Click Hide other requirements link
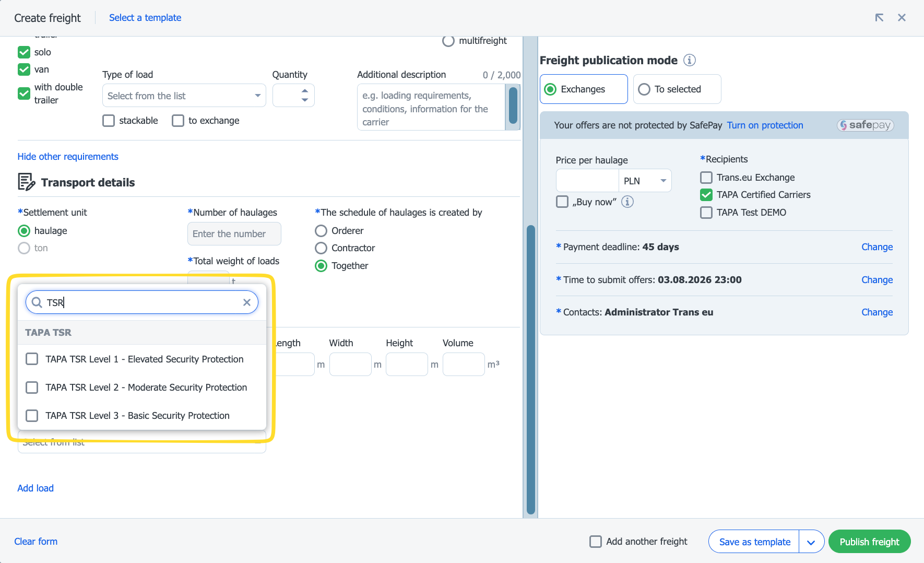924x563 pixels. 68,157
